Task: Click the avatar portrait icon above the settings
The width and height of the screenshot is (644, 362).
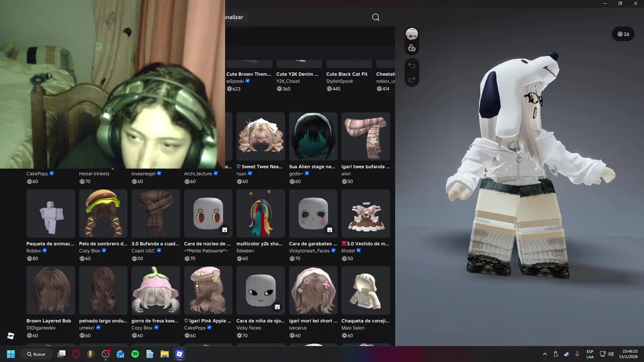Action: click(412, 34)
